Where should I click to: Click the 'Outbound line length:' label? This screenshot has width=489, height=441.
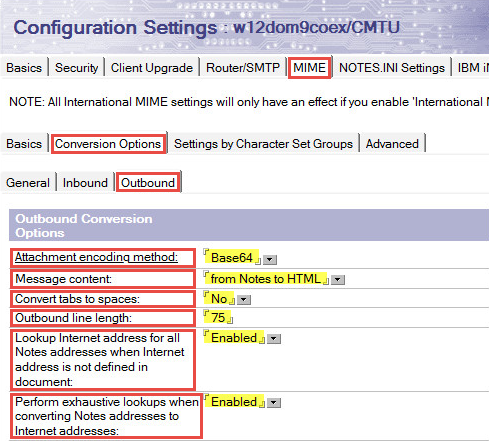click(x=73, y=318)
